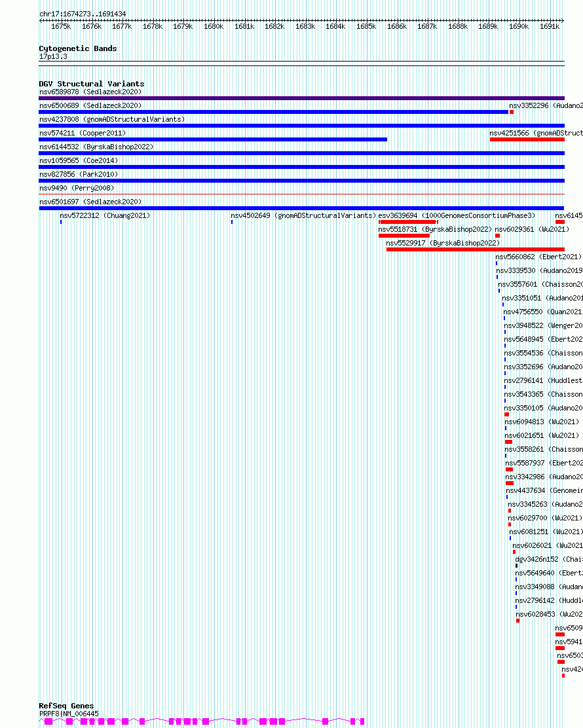Open variant nsv3352696 label
Screen dimensions: 583x728
(x=543, y=367)
